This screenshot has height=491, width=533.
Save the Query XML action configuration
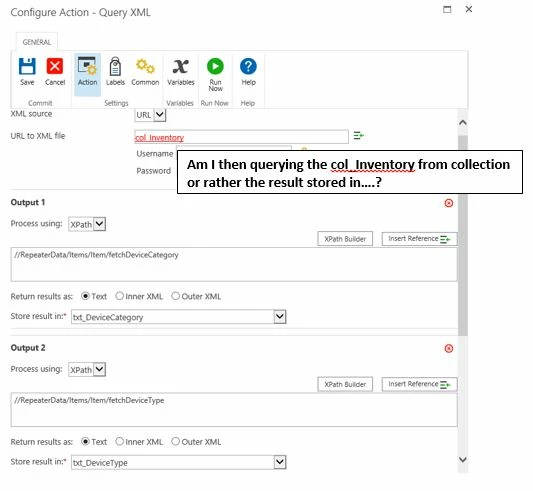tap(27, 71)
